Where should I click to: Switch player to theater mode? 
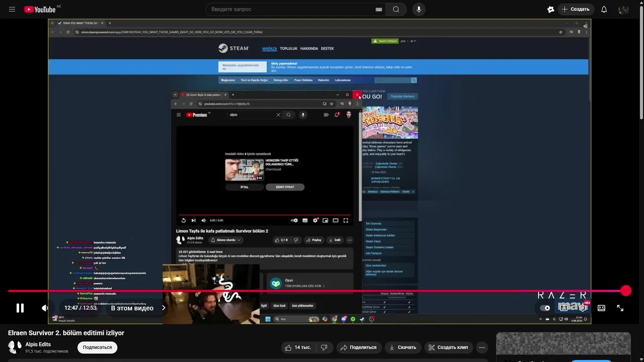point(601,308)
